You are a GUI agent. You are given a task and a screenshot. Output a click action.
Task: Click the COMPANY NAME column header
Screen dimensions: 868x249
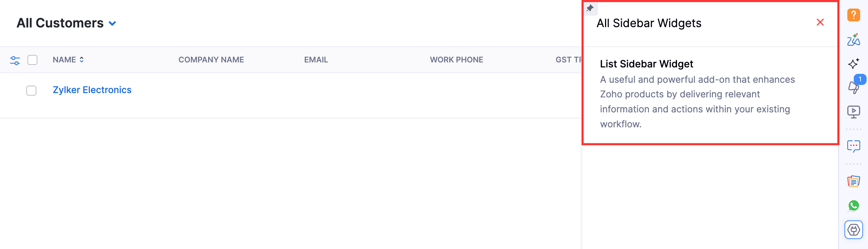coord(211,60)
